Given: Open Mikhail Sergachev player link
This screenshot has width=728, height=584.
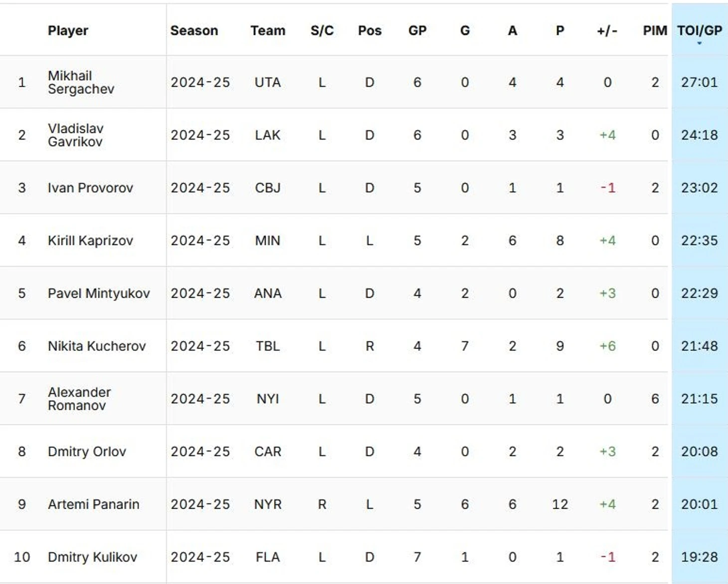Looking at the screenshot, I should point(81,82).
